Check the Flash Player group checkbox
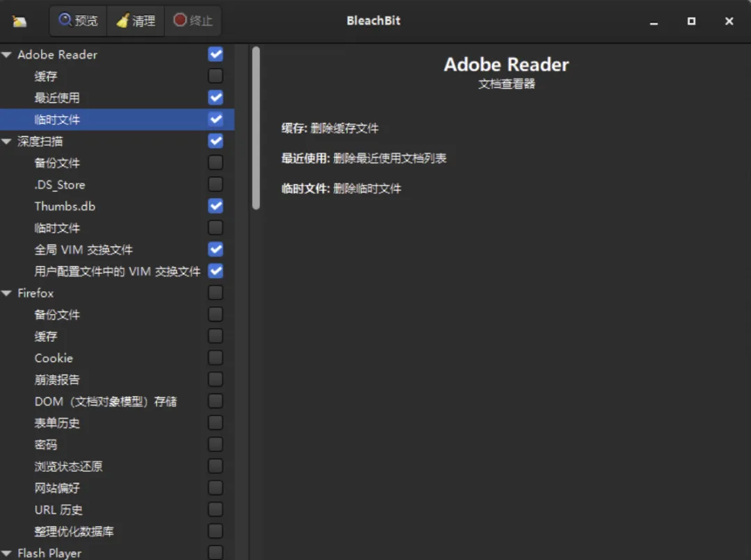 (216, 553)
